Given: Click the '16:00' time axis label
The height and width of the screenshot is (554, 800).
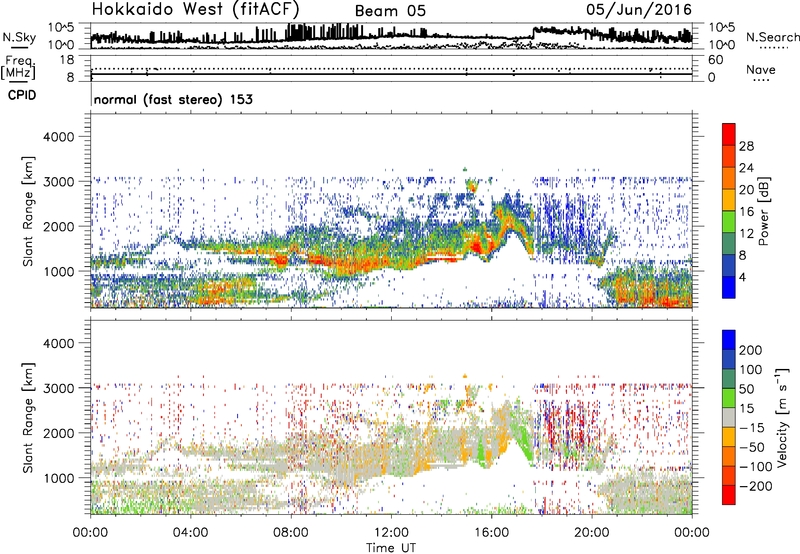Looking at the screenshot, I should (x=491, y=533).
